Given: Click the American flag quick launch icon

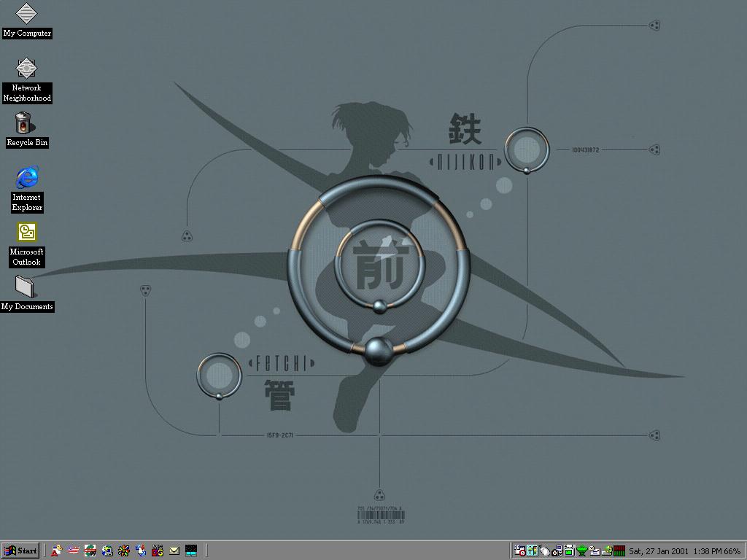Looking at the screenshot, I should (74, 551).
